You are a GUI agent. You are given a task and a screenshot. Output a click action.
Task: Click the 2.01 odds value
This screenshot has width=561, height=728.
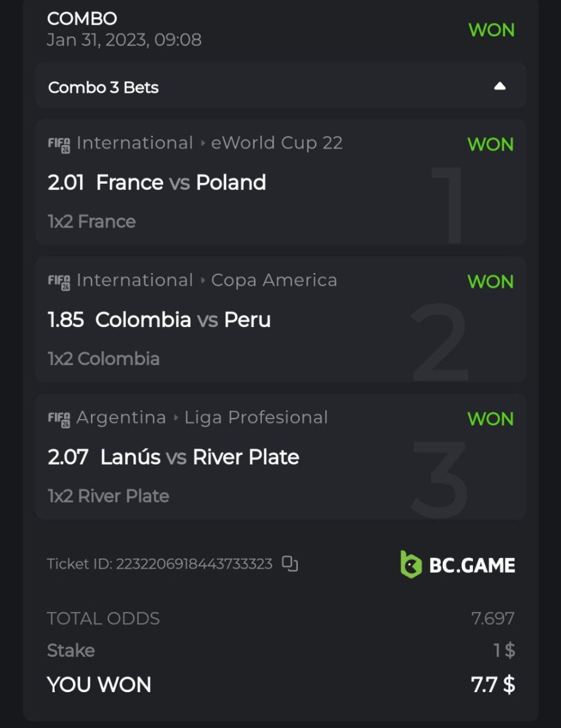pyautogui.click(x=66, y=183)
